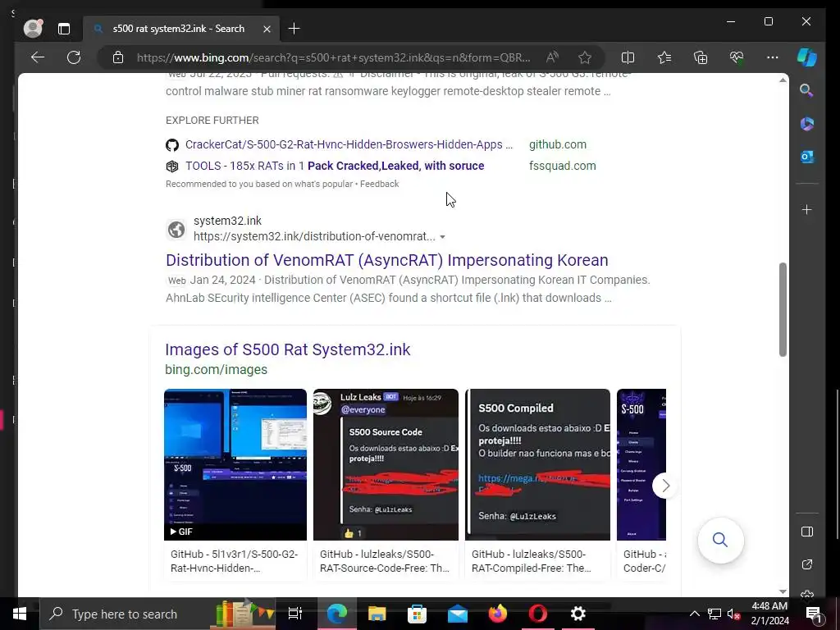Launch Firefox from taskbar
840x630 pixels.
tap(497, 614)
